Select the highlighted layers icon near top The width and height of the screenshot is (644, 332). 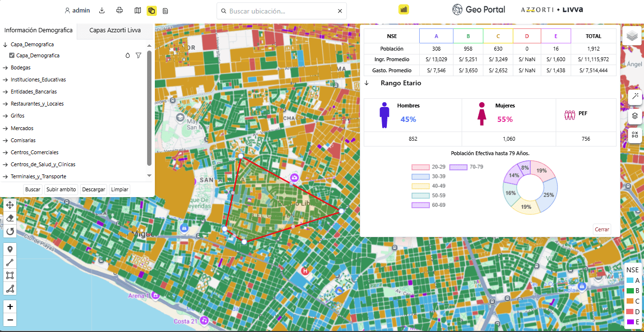(x=152, y=10)
